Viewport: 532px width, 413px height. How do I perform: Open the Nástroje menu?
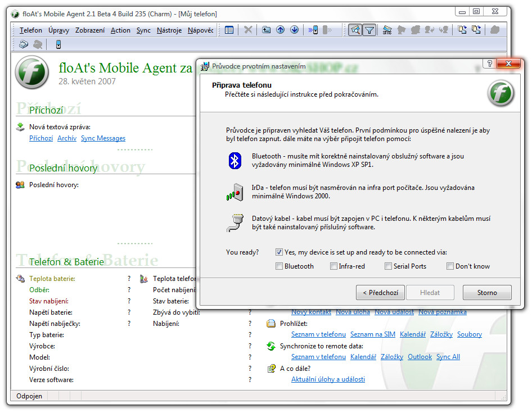[x=169, y=30]
